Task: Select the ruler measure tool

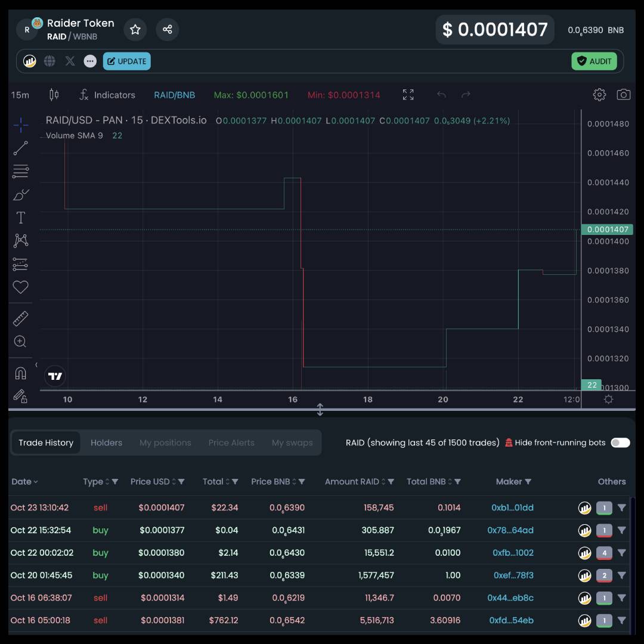Action: coord(20,318)
